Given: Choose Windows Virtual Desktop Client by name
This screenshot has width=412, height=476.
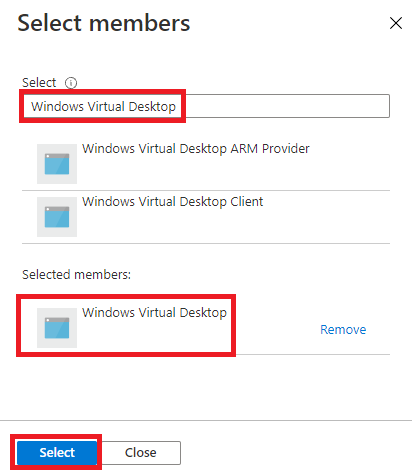Looking at the screenshot, I should [x=173, y=202].
